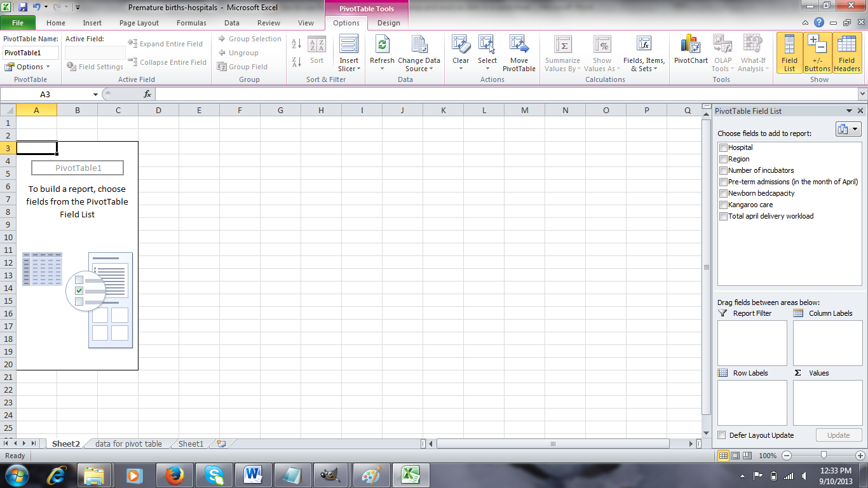The width and height of the screenshot is (868, 488).
Task: Click the insert function fx icon
Action: pyautogui.click(x=147, y=94)
